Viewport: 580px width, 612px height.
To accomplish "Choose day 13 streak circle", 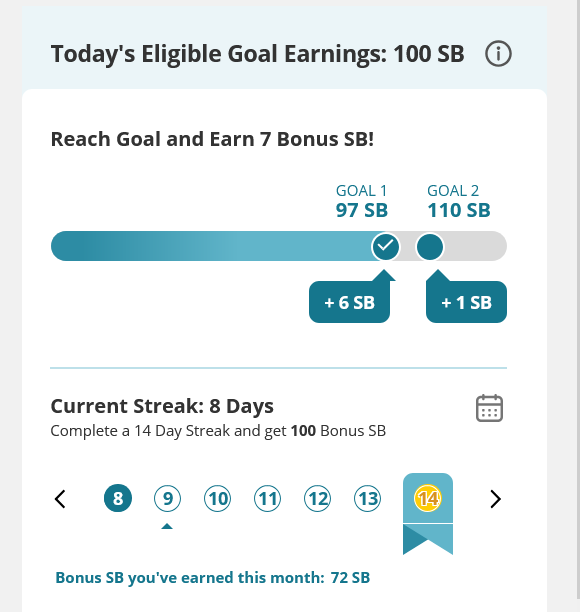I will pyautogui.click(x=367, y=498).
